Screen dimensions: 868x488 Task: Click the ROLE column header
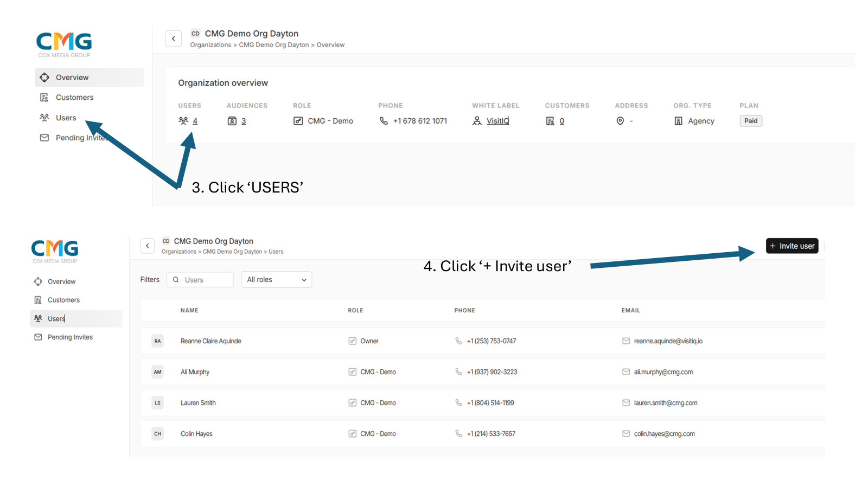355,311
